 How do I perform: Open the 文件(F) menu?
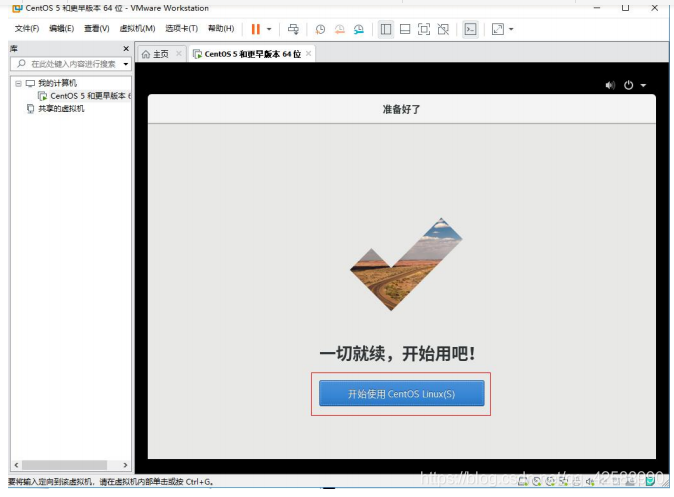[x=27, y=28]
